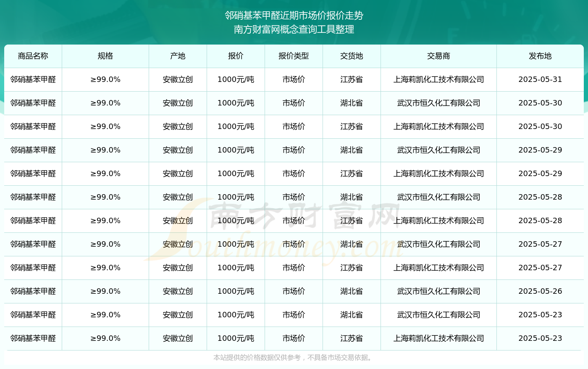This screenshot has width=588, height=369.
Task: Click the first row's 江苏省 delivery cell
Action: [352, 79]
